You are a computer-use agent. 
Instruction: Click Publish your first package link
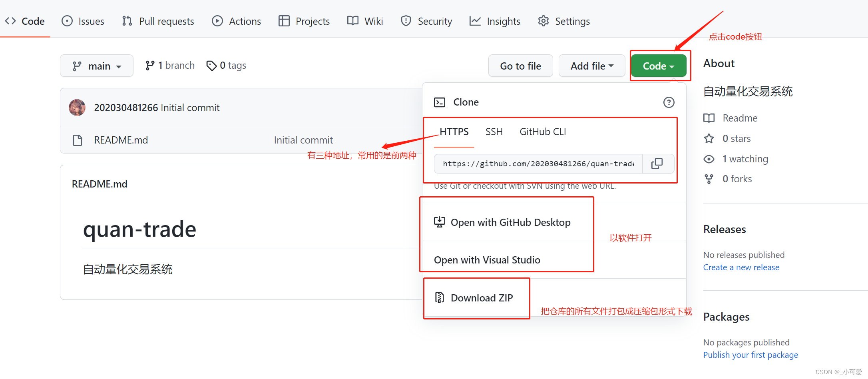click(751, 355)
